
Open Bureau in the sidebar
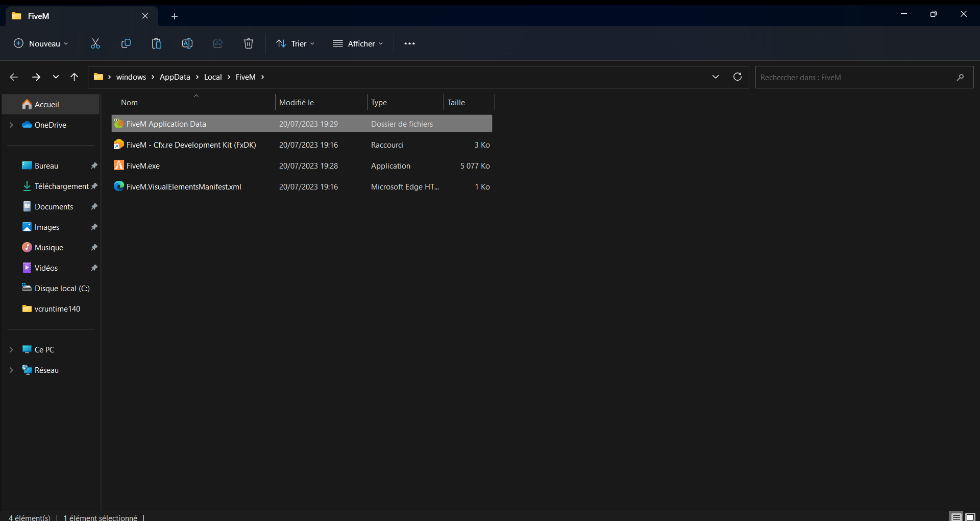point(46,166)
